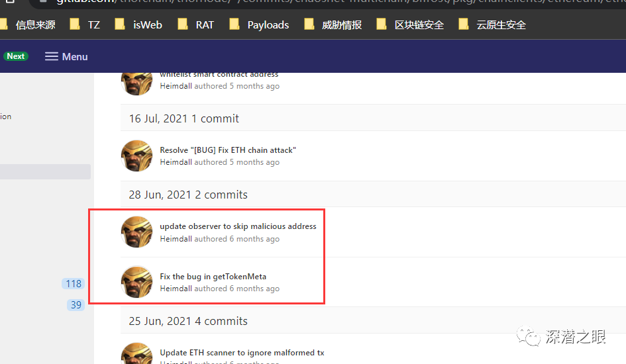626x364 pixels.
Task: Open the 云原生安全 bookmark folder
Action: pos(492,24)
